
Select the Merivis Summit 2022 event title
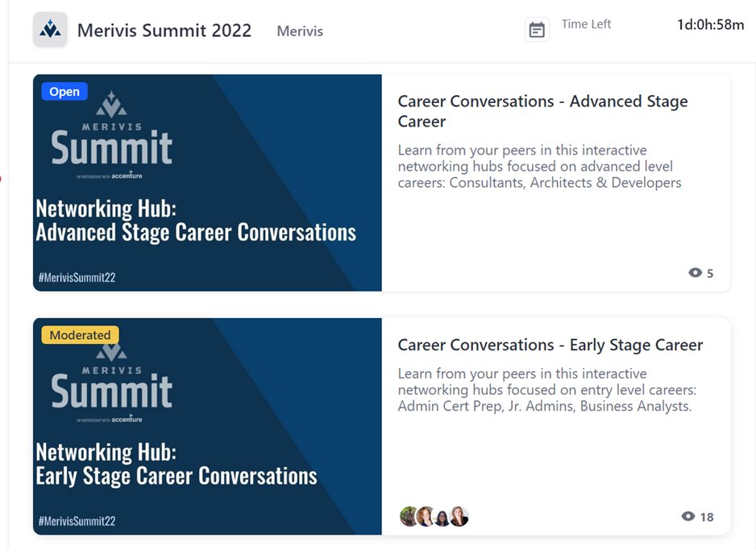(164, 31)
